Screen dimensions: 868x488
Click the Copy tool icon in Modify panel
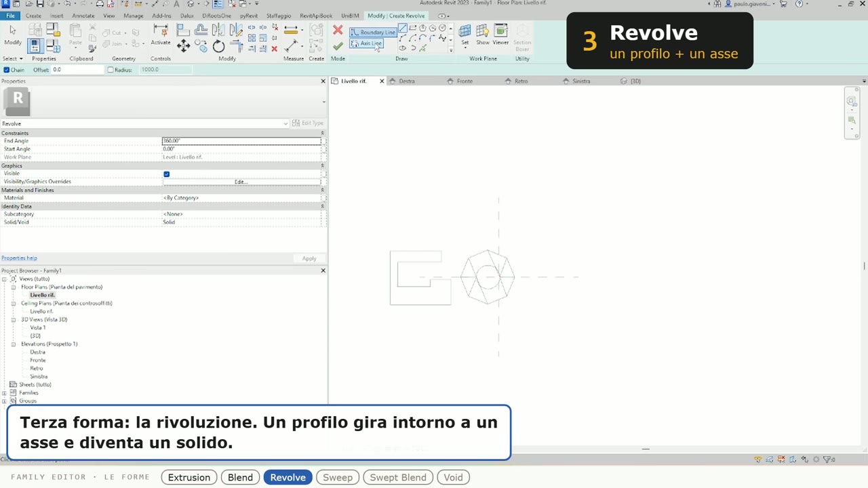pyautogui.click(x=201, y=45)
